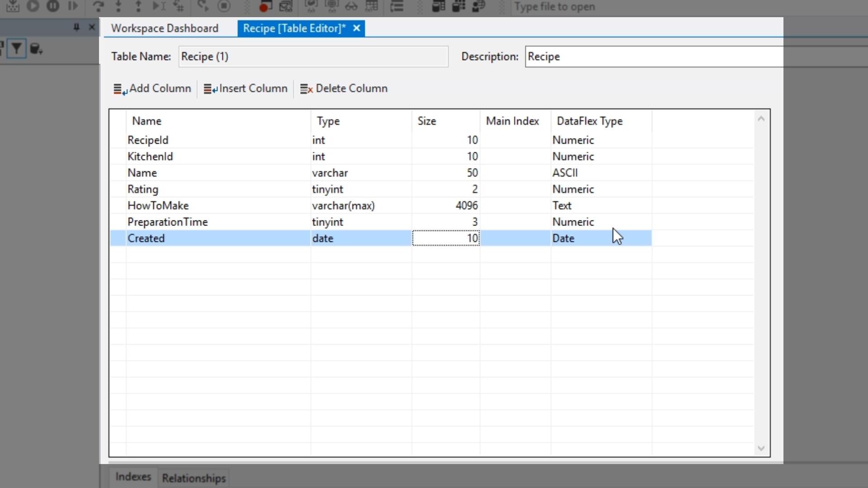Toggle the pin auto-hide icon on side panel

(76, 28)
